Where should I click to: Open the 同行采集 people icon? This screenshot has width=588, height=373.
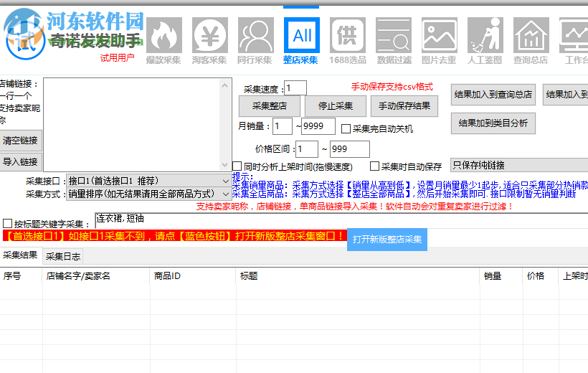point(256,36)
